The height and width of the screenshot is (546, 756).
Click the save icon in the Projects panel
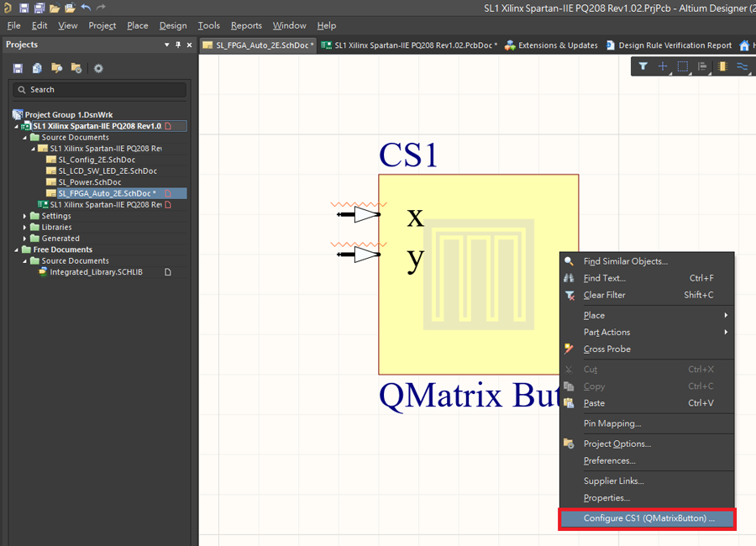click(18, 68)
